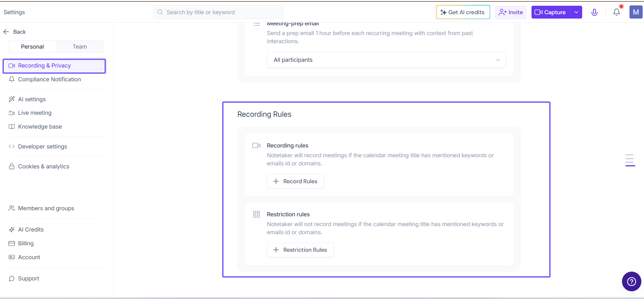Click the page section scroll indicator
This screenshot has width=644, height=299.
630,160
